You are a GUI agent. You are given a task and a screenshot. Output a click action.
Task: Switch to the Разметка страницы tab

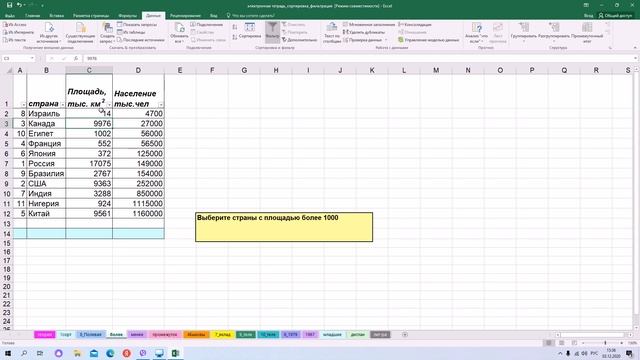[91, 16]
